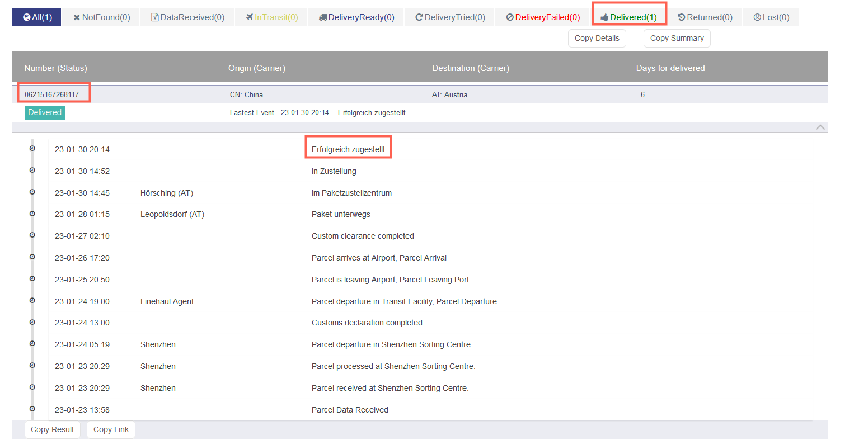Click the refresh icon on DeliveryTried tab
This screenshot has height=440, width=868.
tap(419, 17)
